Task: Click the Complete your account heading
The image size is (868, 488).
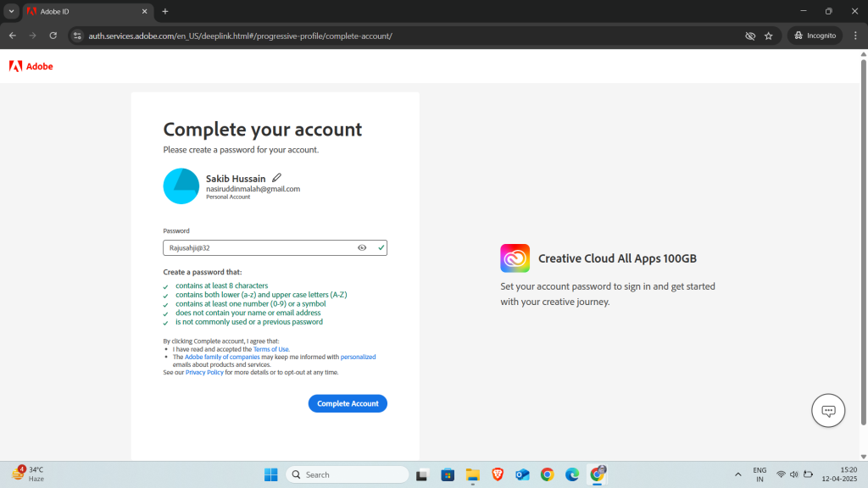Action: coord(263,129)
